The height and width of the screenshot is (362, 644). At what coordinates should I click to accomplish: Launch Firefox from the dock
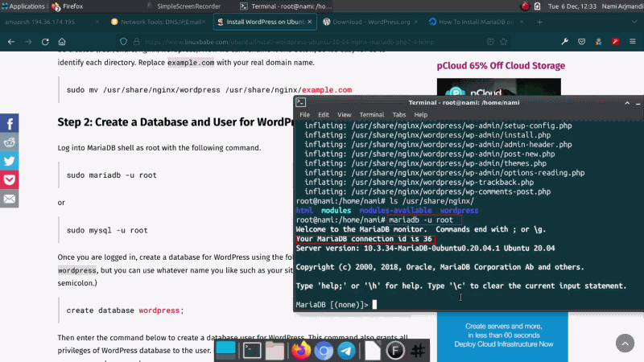pyautogui.click(x=300, y=351)
